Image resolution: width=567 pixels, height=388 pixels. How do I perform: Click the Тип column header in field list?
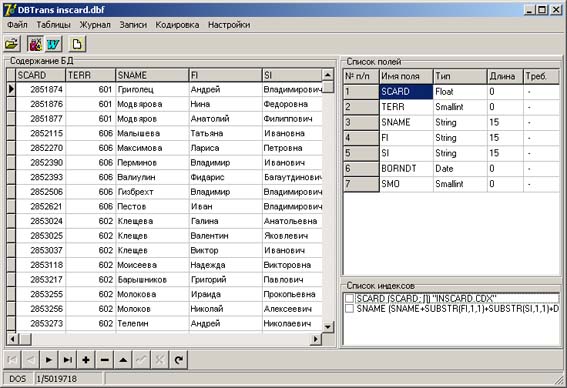click(x=460, y=76)
